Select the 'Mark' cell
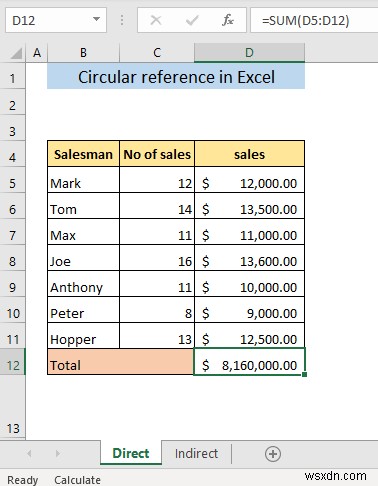 pyautogui.click(x=83, y=180)
